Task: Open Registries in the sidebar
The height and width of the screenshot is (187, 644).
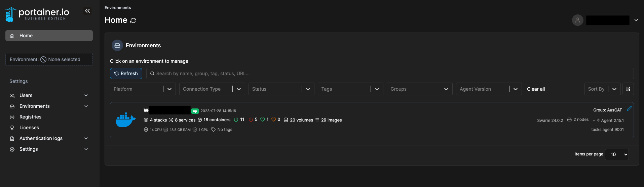Action: (30, 117)
